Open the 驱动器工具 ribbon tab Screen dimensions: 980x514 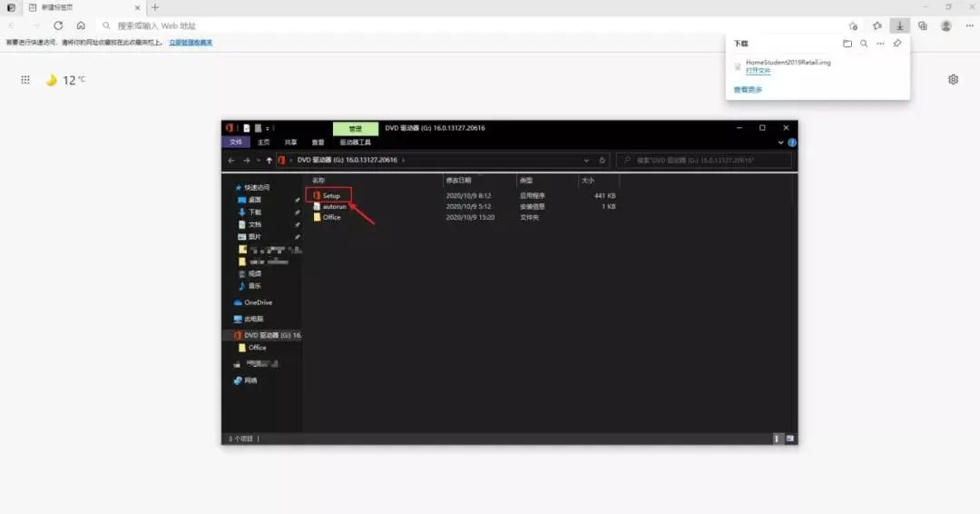pyautogui.click(x=355, y=143)
